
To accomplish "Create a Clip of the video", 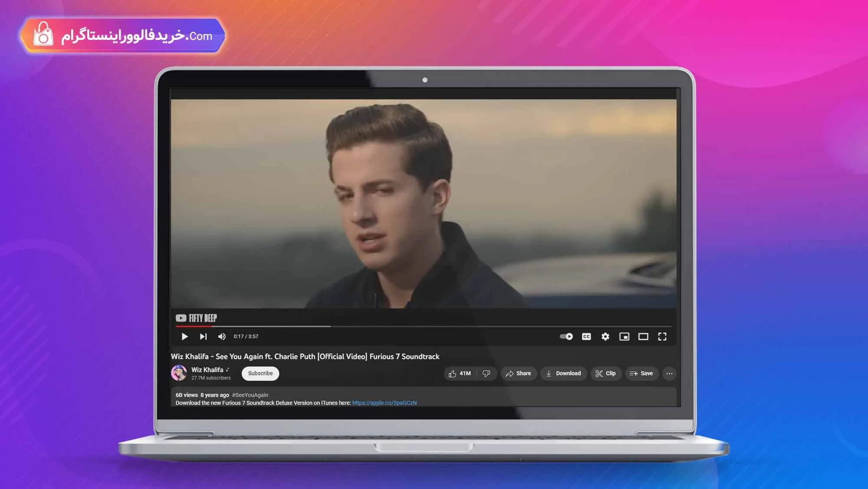I will (605, 374).
